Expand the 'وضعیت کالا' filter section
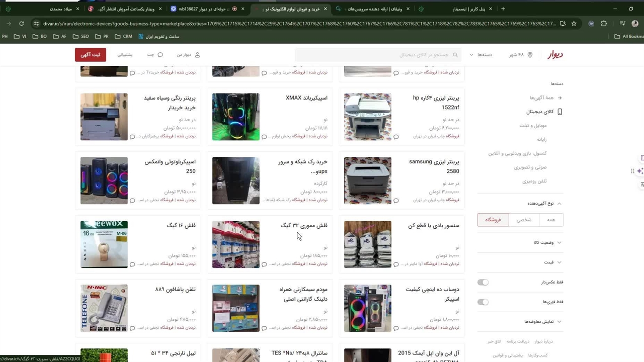The height and width of the screenshot is (362, 644). pos(559,243)
